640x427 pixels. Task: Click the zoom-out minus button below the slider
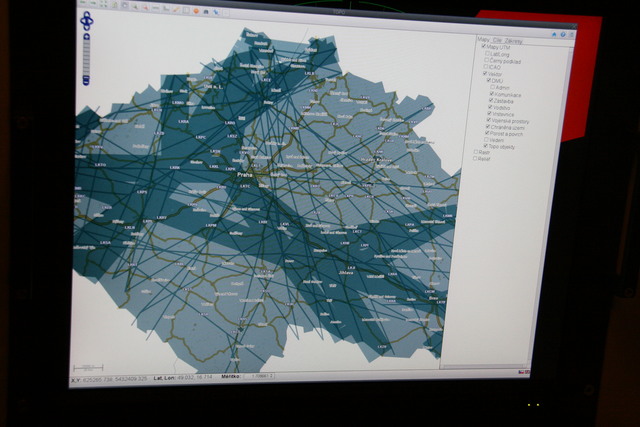point(86,82)
